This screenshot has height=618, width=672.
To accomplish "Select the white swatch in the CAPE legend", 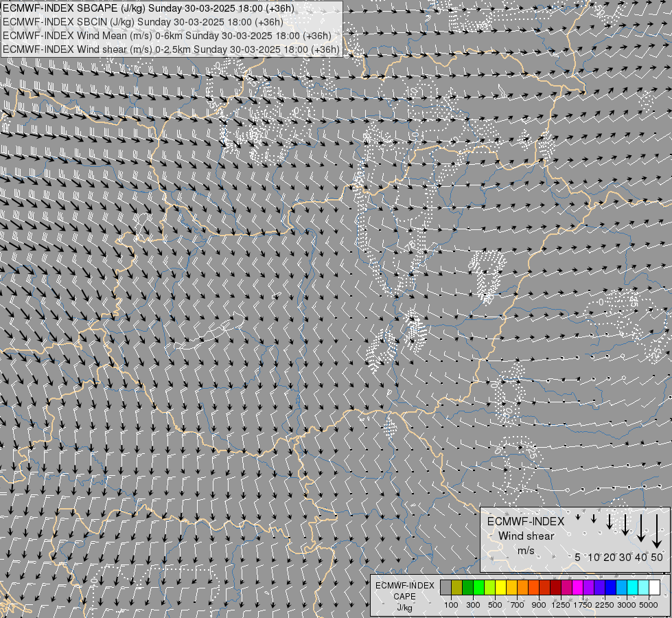I will (654, 588).
